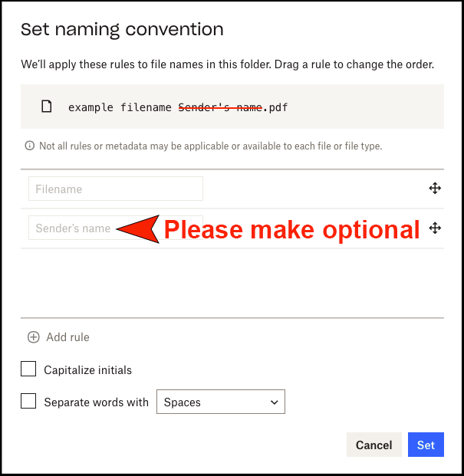Click the document icon in the filename preview
Image resolution: width=464 pixels, height=476 pixels.
click(47, 107)
